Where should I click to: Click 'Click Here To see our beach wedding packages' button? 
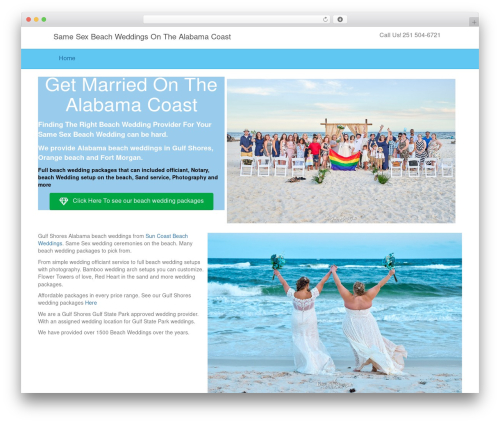pos(131,201)
